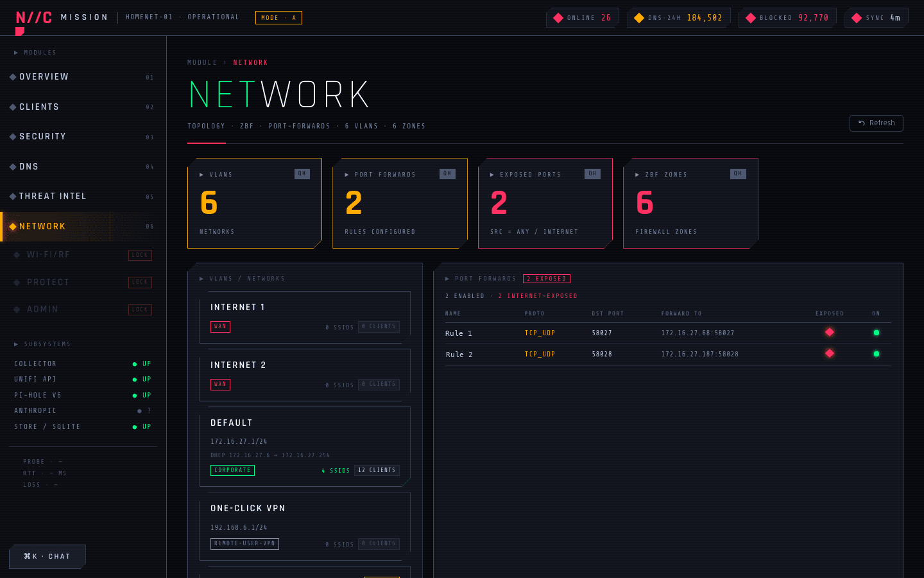Screen dimensions: 924x578
Task: Click the Overview diamond bullet icon
Action: tap(13, 77)
